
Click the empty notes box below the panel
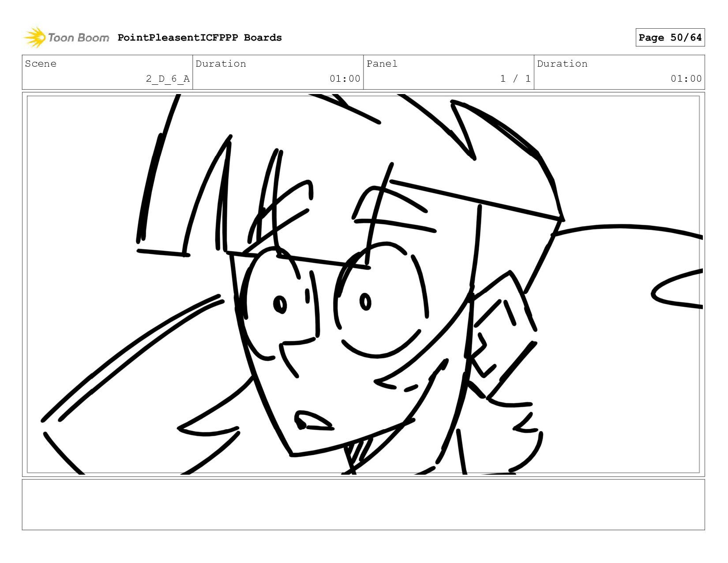(x=363, y=504)
